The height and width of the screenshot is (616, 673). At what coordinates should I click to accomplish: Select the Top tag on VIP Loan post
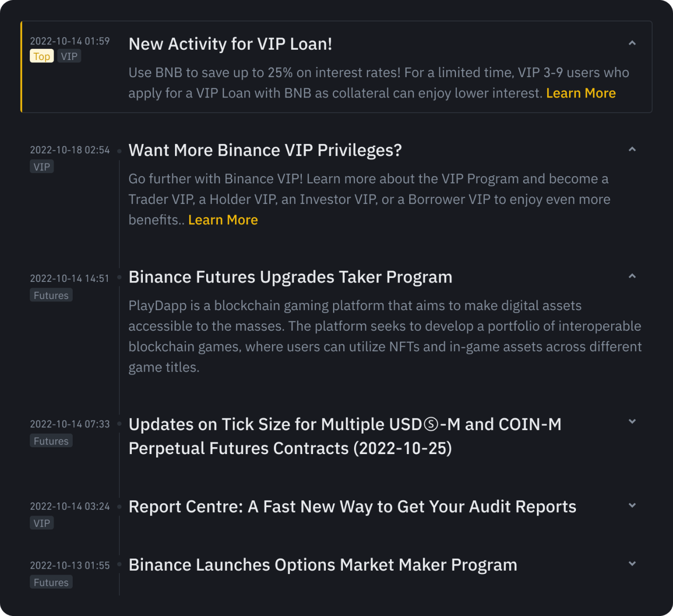tap(41, 56)
